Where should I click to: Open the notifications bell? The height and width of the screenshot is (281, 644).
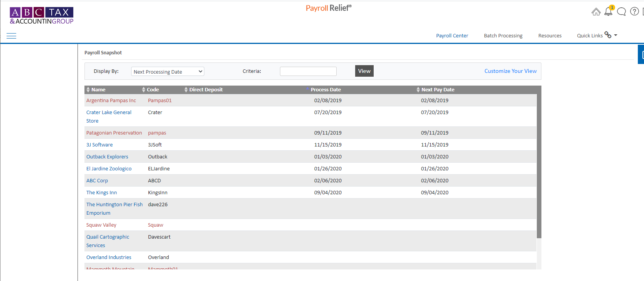pos(609,12)
